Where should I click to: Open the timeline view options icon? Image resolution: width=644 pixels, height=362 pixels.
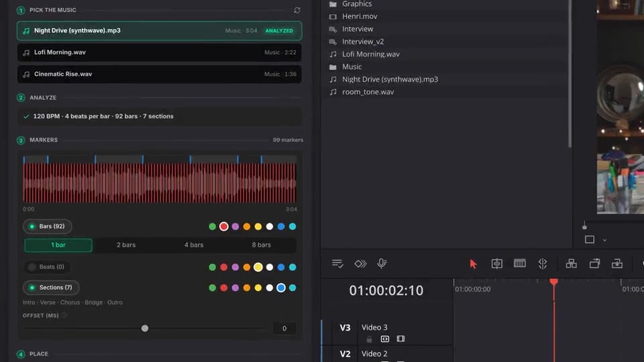[x=337, y=263]
